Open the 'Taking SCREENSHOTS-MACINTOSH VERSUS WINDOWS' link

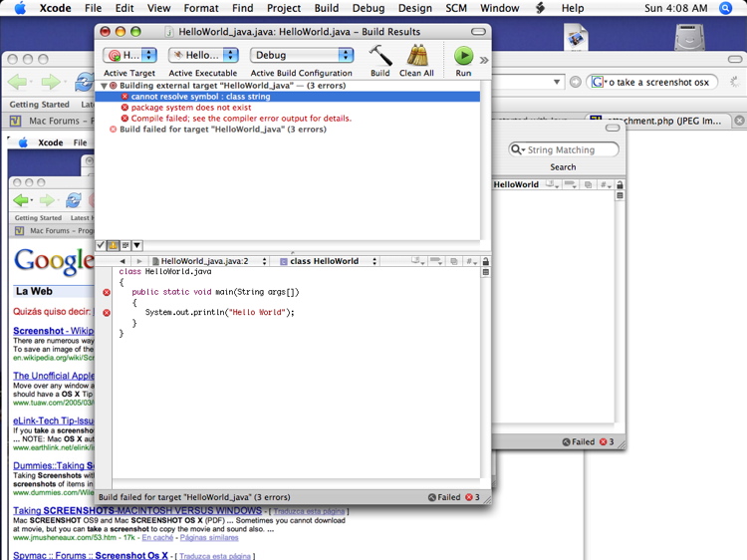pos(137,510)
